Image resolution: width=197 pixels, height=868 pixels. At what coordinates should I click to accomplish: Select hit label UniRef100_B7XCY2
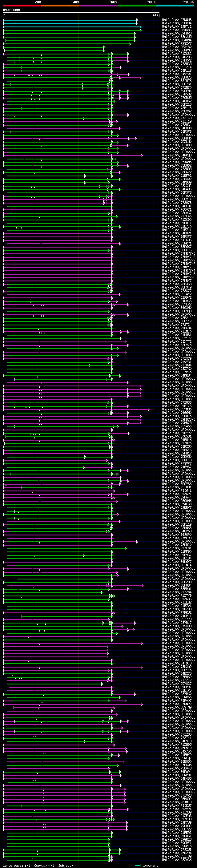(176, 60)
